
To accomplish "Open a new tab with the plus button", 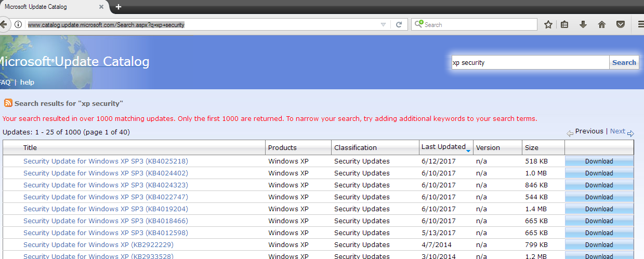I will [119, 7].
